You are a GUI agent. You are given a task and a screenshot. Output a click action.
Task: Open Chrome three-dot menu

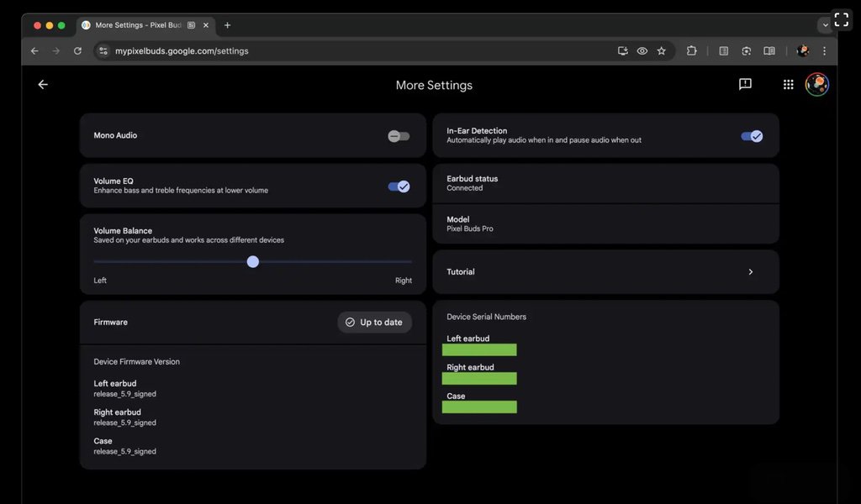click(824, 51)
